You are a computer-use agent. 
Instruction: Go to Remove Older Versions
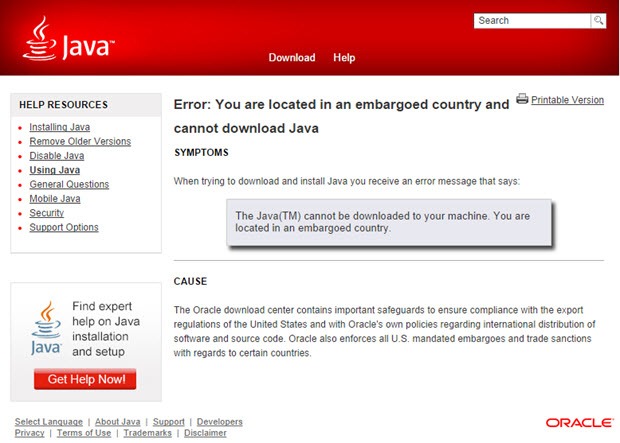pyautogui.click(x=80, y=141)
